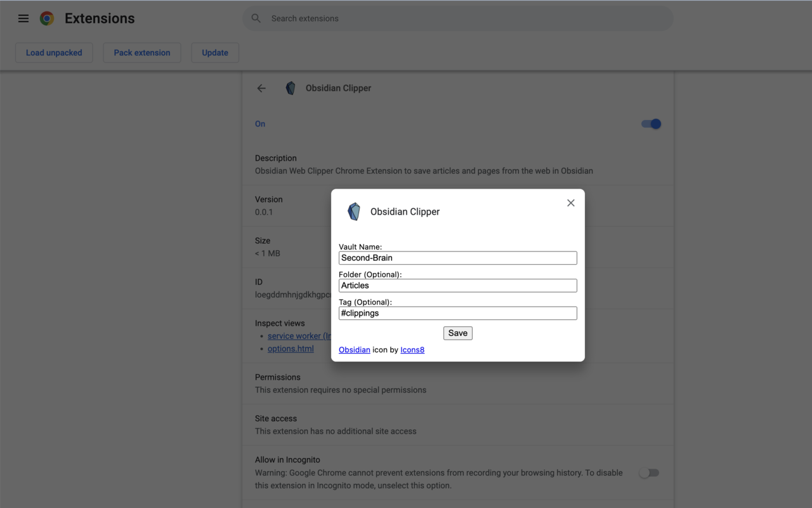The height and width of the screenshot is (508, 812).
Task: Enable the Allow in Incognito toggle
Action: coord(649,473)
